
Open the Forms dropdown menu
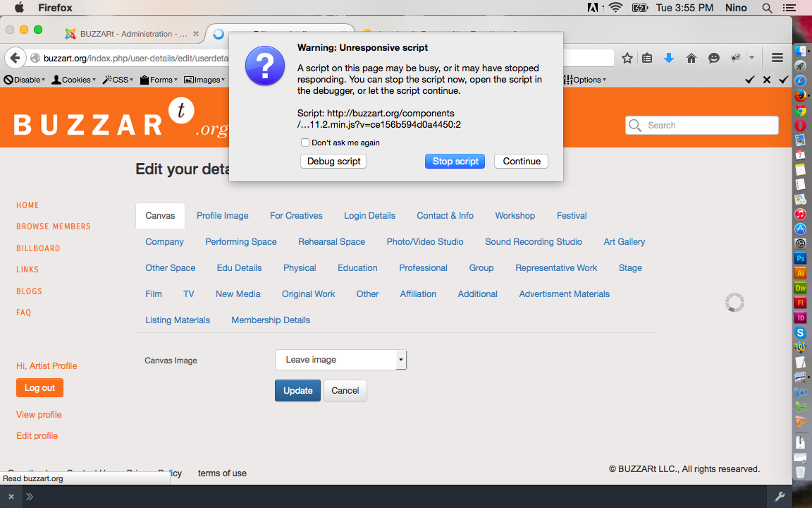pos(159,80)
